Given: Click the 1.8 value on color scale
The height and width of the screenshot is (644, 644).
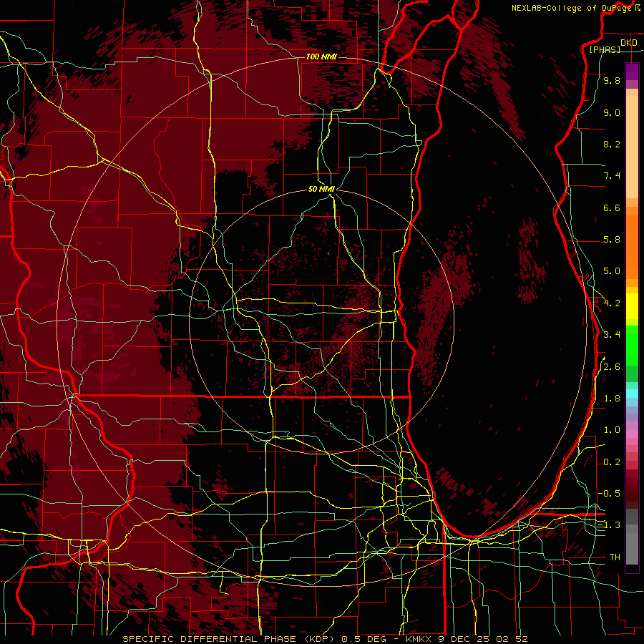Looking at the screenshot, I should pyautogui.click(x=612, y=399).
